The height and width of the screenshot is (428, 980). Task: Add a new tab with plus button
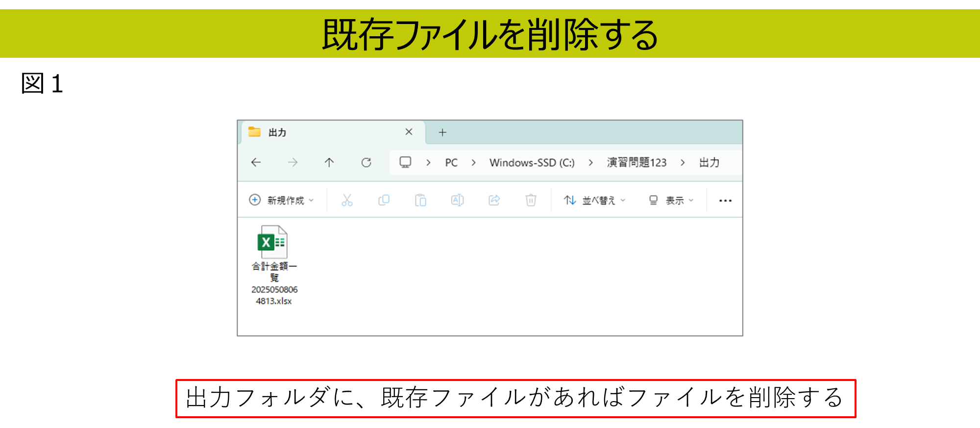pos(442,132)
